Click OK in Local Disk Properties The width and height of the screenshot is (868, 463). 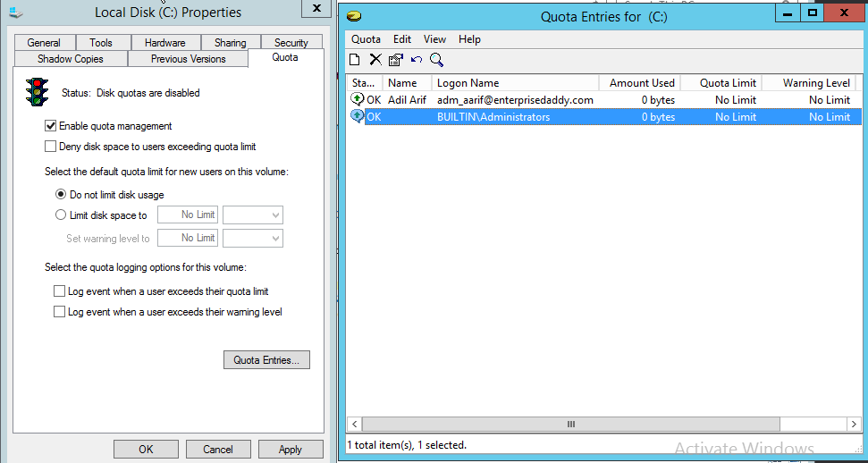click(x=146, y=450)
